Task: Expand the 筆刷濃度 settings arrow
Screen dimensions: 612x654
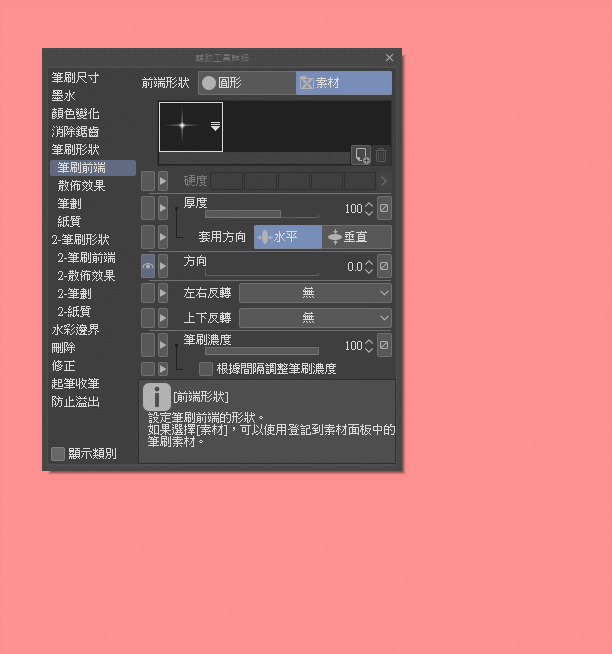Action: point(163,345)
